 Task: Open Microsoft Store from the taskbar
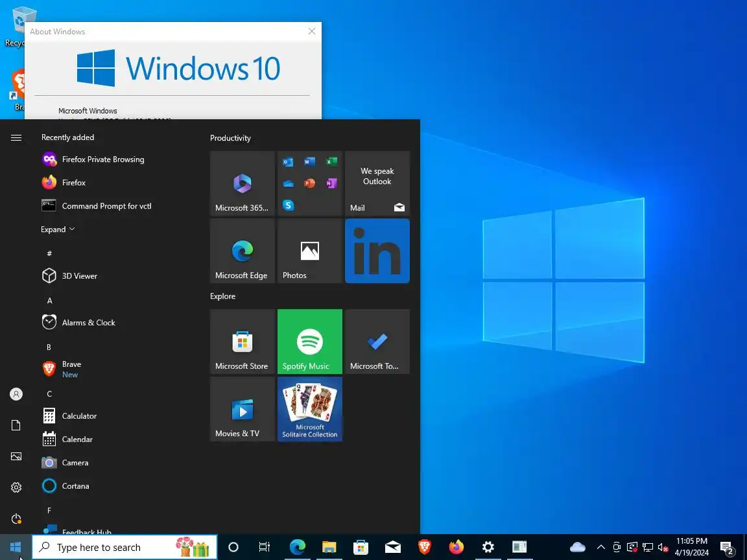pyautogui.click(x=361, y=547)
